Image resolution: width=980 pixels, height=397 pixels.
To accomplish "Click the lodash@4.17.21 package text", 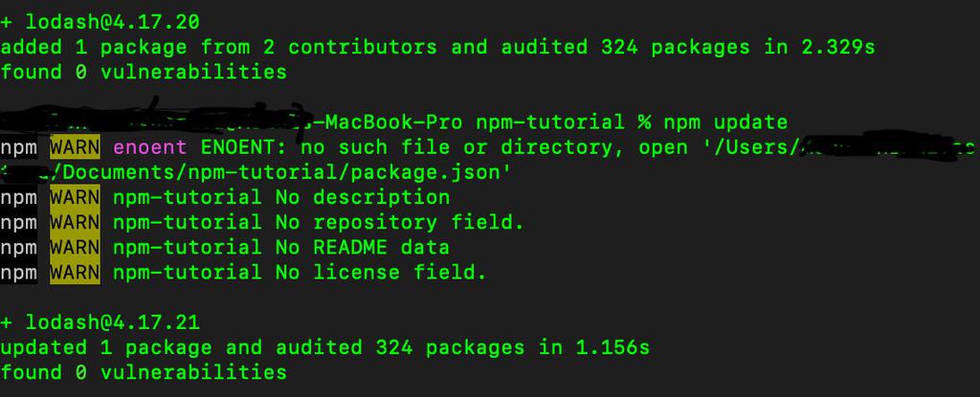I will pyautogui.click(x=111, y=321).
